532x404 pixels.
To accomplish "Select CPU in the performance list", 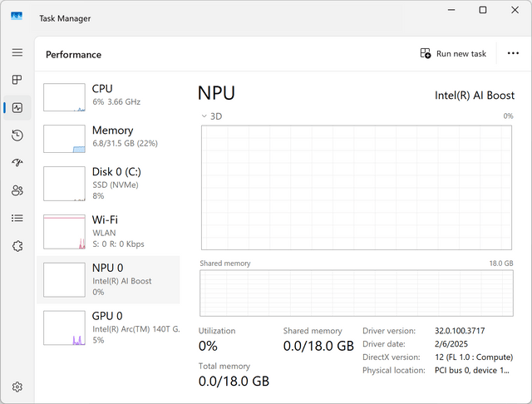I will click(108, 97).
